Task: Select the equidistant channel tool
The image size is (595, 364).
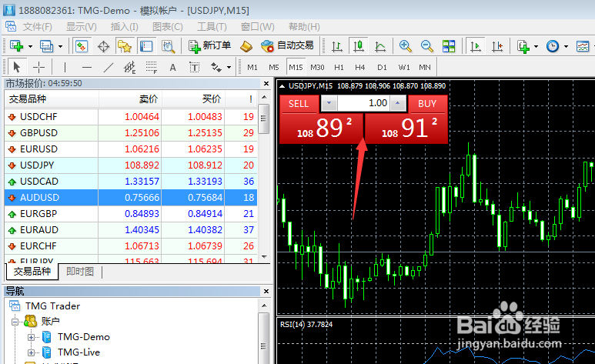Action: pyautogui.click(x=129, y=68)
